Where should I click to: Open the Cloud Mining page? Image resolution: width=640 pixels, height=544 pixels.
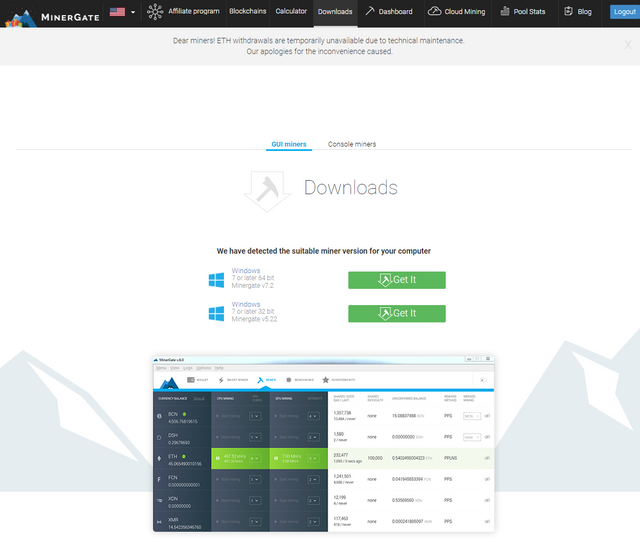(x=456, y=11)
